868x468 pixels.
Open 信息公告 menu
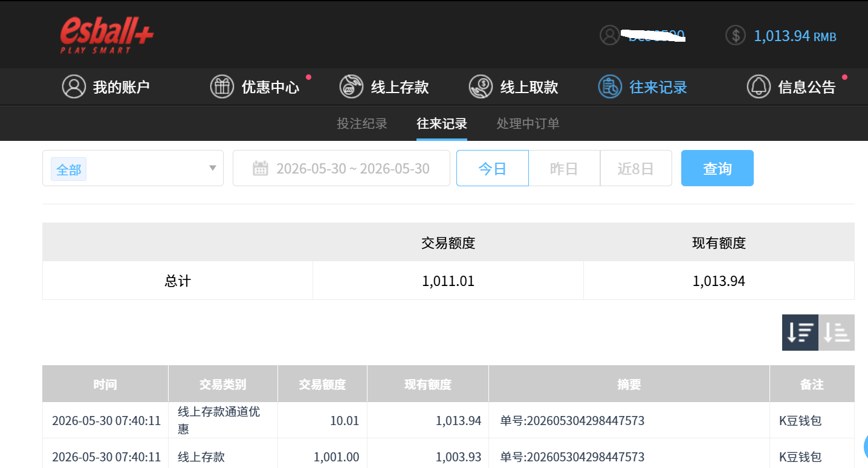(x=791, y=86)
